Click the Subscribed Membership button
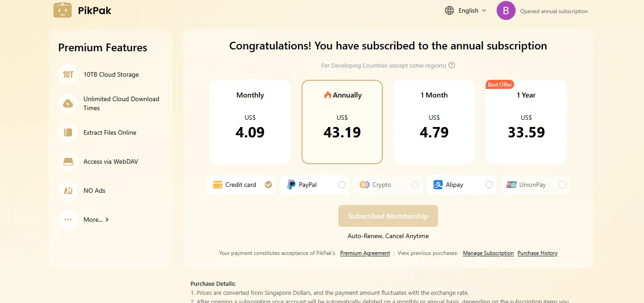The height and width of the screenshot is (303, 644). point(388,216)
